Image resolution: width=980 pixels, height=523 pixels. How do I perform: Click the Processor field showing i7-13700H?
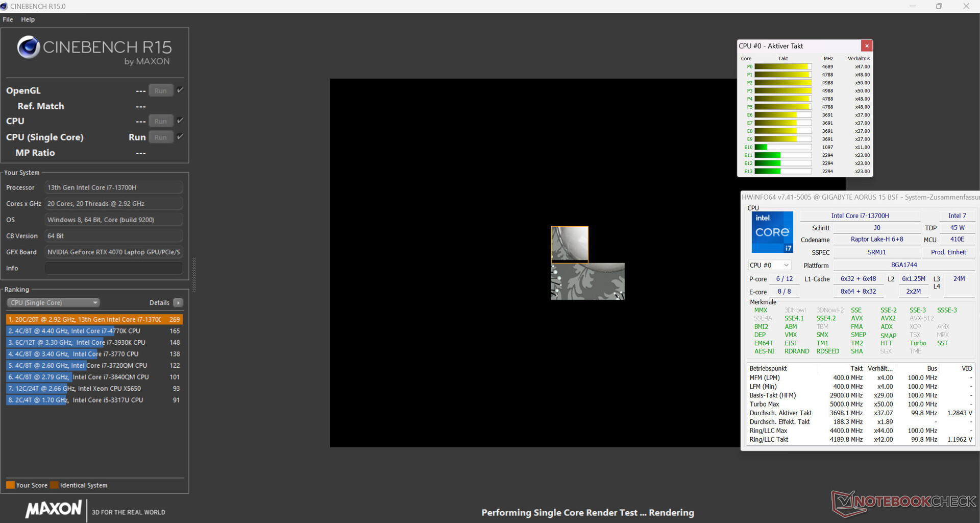114,187
